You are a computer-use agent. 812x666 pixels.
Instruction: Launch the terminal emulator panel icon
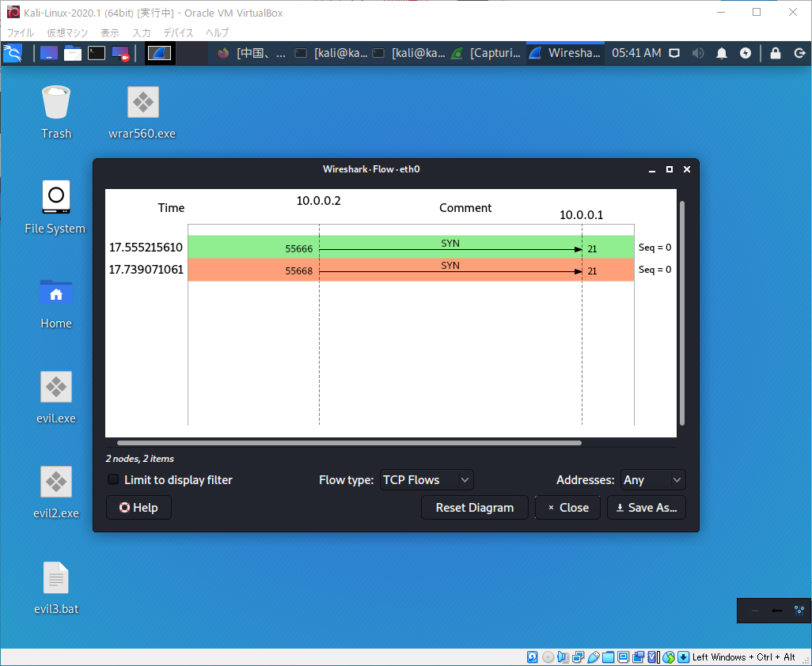(x=97, y=53)
